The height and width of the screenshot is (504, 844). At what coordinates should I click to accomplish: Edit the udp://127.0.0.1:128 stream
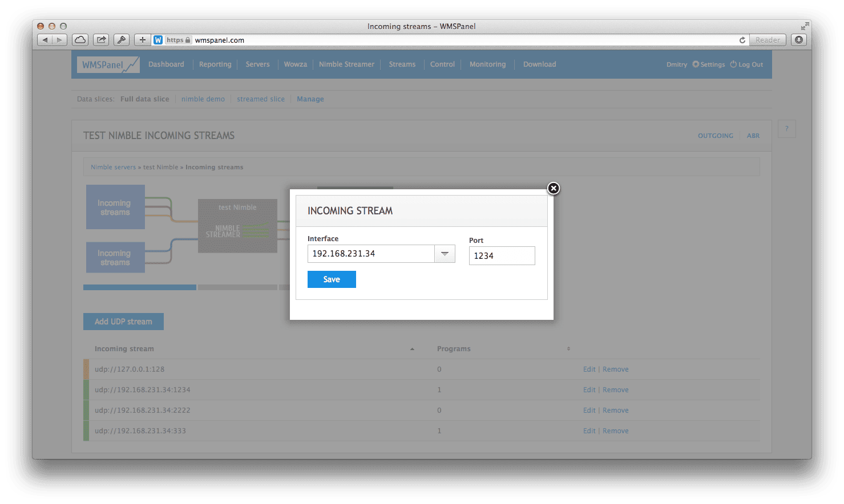pyautogui.click(x=589, y=369)
